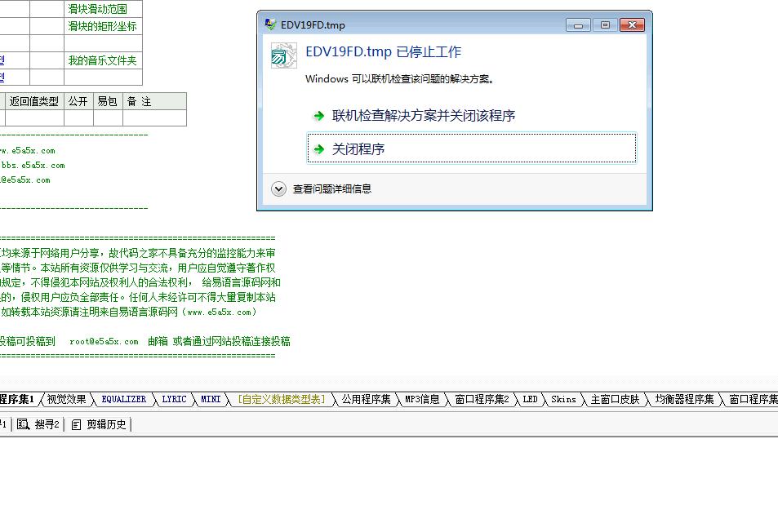Click the comment text 'bbs.e5a5x.com'
Image resolution: width=778 pixels, height=532 pixels.
[x=33, y=165]
